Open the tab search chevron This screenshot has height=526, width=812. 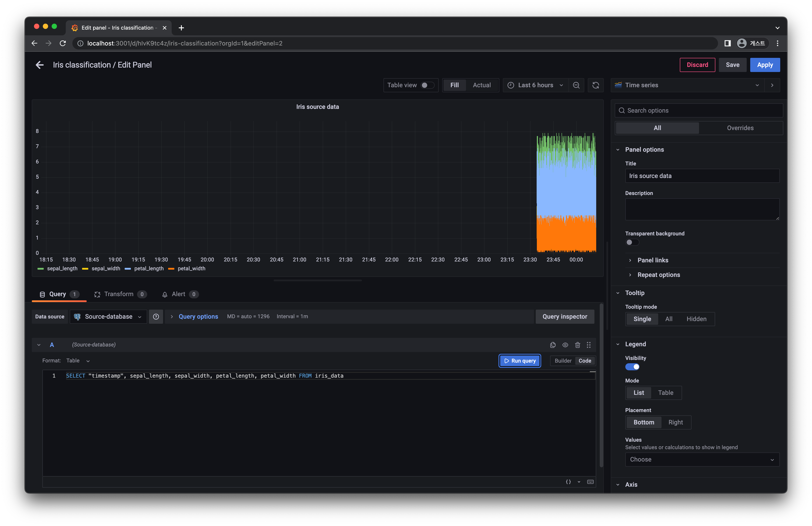(x=777, y=28)
